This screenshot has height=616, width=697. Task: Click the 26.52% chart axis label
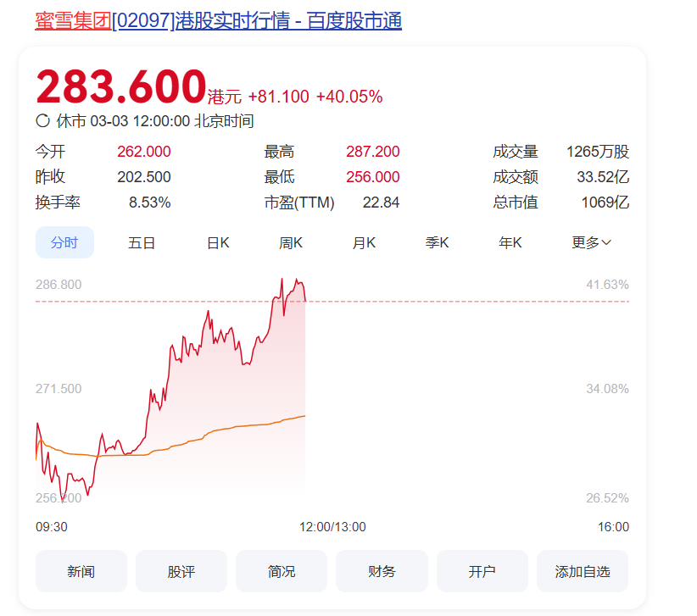607,498
